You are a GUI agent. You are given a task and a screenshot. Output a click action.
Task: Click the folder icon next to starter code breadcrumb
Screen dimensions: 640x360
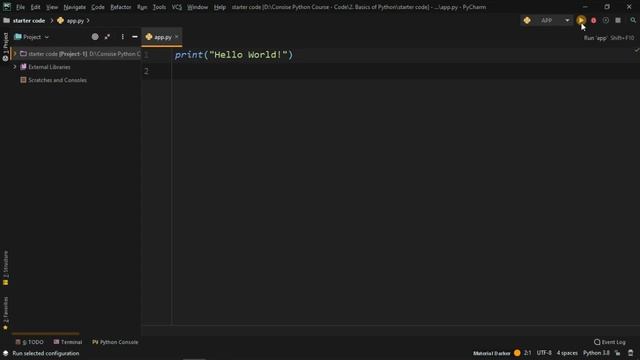[x=7, y=20]
